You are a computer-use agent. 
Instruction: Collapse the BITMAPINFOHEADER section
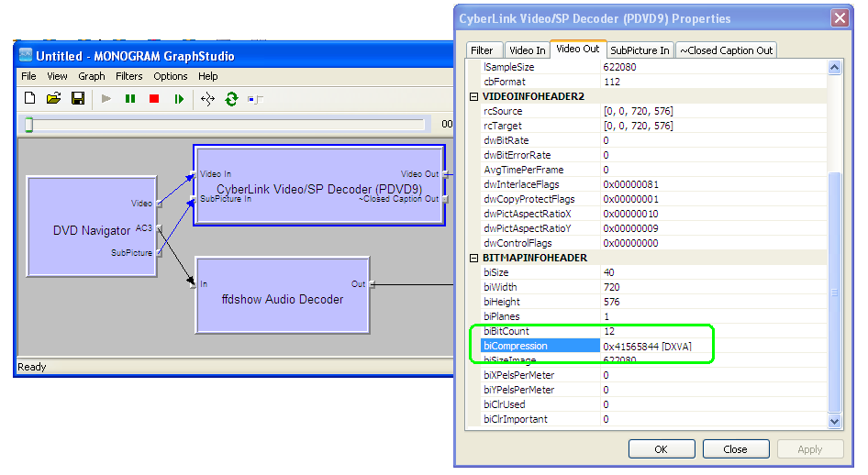point(473,259)
